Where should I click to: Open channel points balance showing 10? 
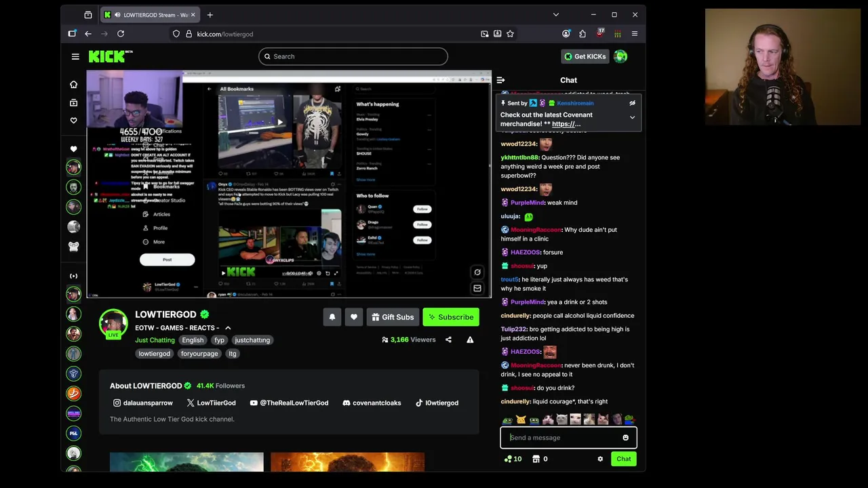pyautogui.click(x=513, y=459)
